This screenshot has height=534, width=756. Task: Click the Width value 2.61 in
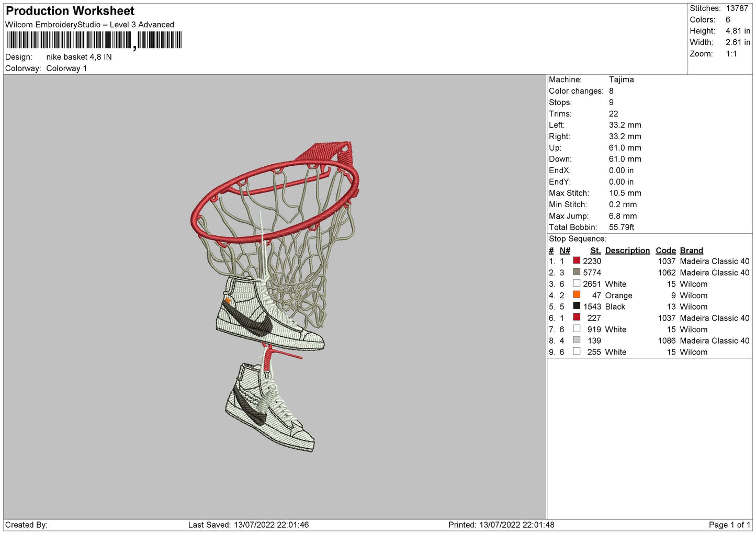click(x=738, y=42)
